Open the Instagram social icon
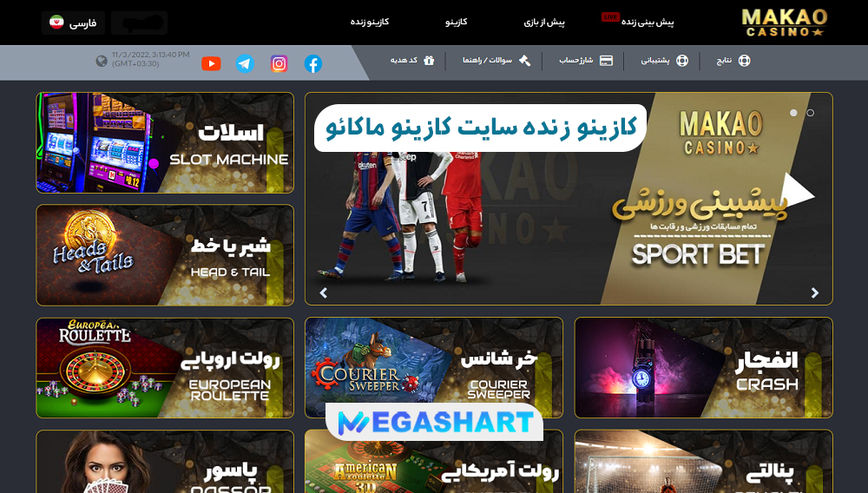Screen dimensions: 868x493 point(279,63)
